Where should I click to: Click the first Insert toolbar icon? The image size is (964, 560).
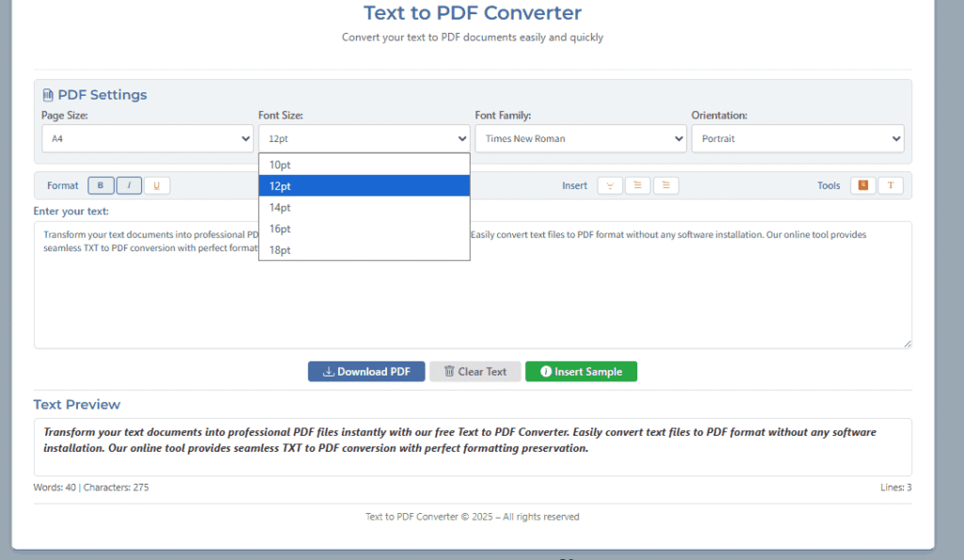click(x=609, y=185)
